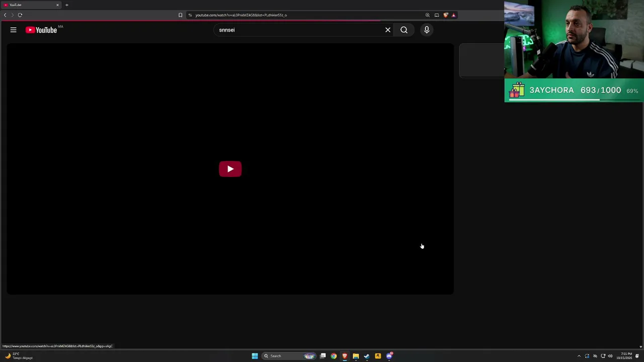The height and width of the screenshot is (362, 644).
Task: Open Discord from the taskbar
Action: click(389, 356)
